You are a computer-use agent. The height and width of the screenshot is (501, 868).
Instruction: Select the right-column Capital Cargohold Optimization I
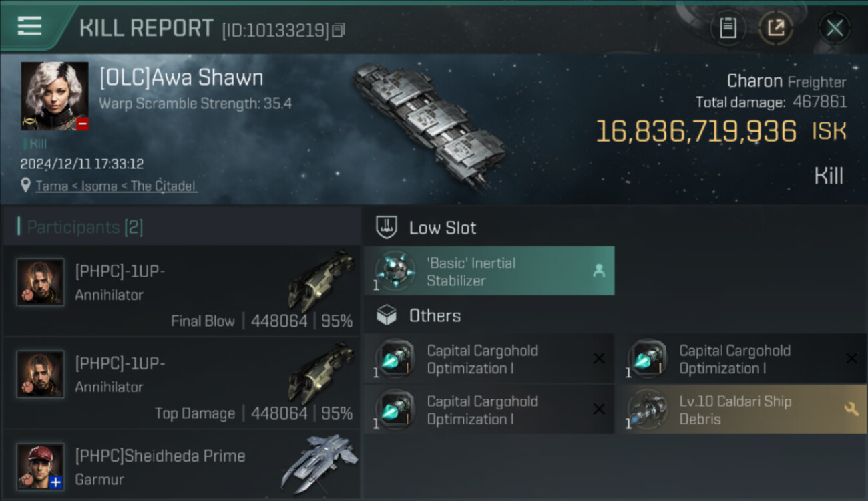pyautogui.click(x=741, y=359)
